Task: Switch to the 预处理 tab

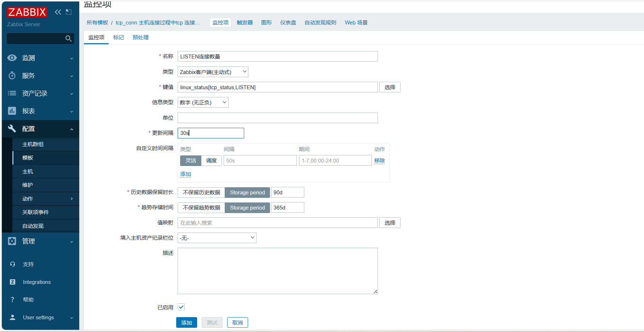Action: tap(140, 38)
